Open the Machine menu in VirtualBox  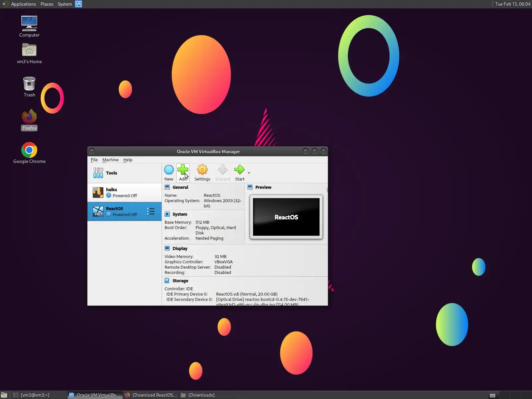coord(110,160)
